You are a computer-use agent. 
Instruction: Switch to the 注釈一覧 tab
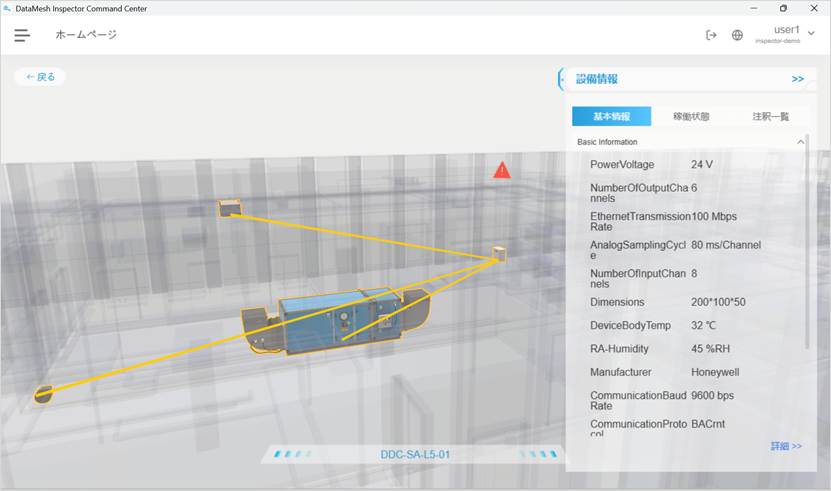click(x=770, y=116)
